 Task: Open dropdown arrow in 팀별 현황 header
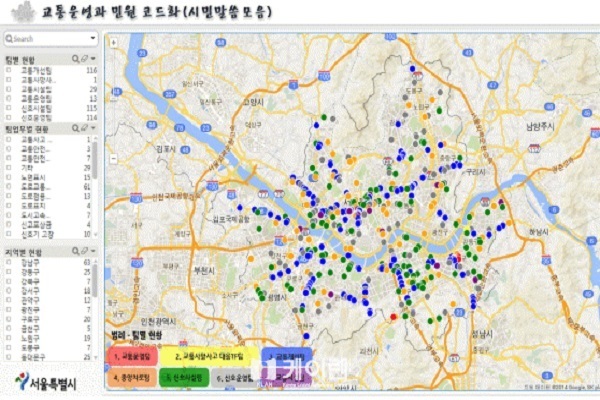[x=93, y=59]
